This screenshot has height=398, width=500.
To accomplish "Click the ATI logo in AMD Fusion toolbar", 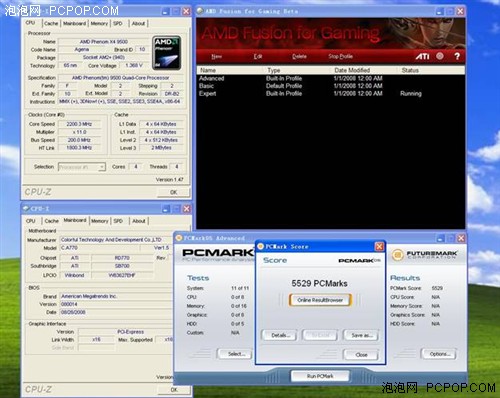I will coord(423,56).
